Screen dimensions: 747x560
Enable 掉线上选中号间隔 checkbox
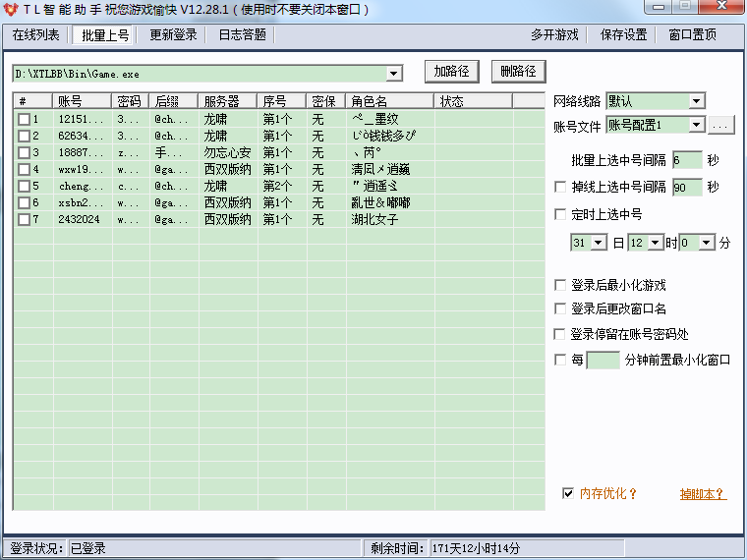tap(560, 187)
